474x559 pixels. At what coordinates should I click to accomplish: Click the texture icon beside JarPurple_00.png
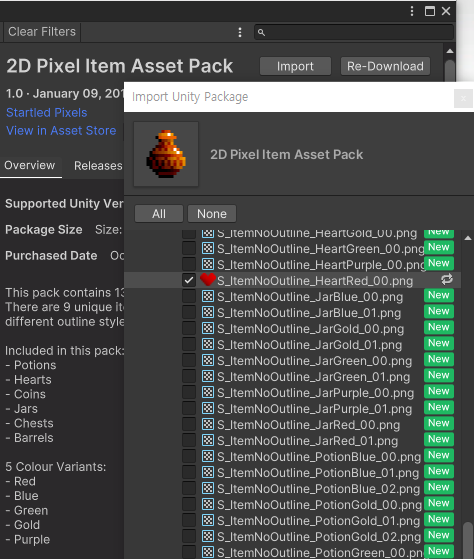208,392
